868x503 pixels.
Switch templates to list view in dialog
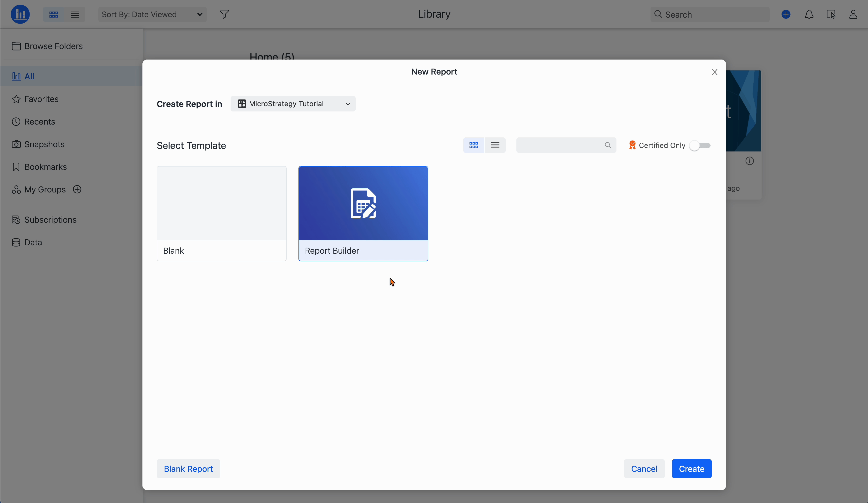point(495,145)
